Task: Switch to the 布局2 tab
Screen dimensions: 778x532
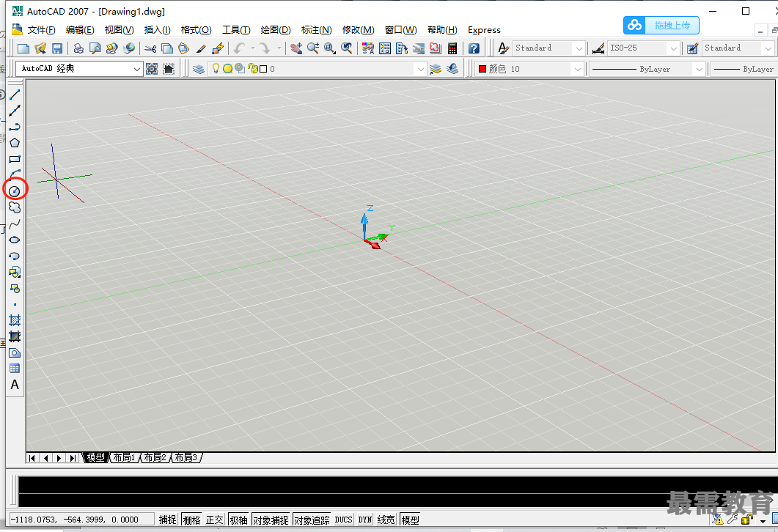Action: [x=155, y=457]
